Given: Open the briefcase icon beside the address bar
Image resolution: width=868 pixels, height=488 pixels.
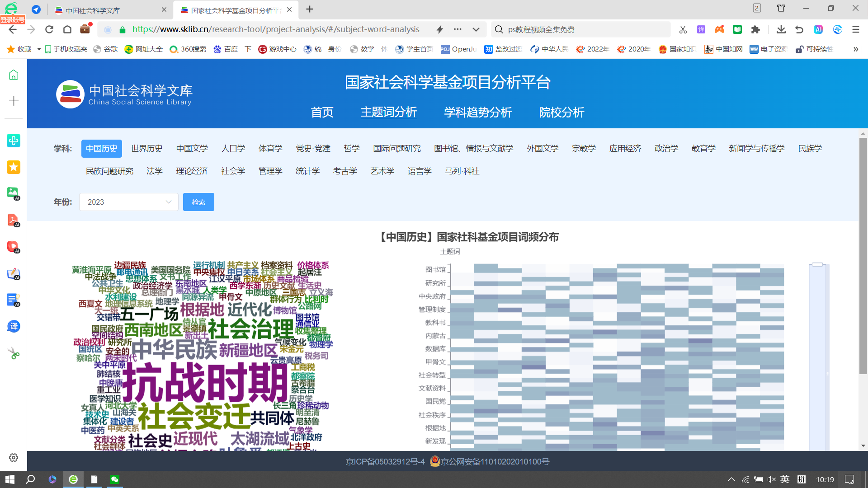Looking at the screenshot, I should [85, 29].
